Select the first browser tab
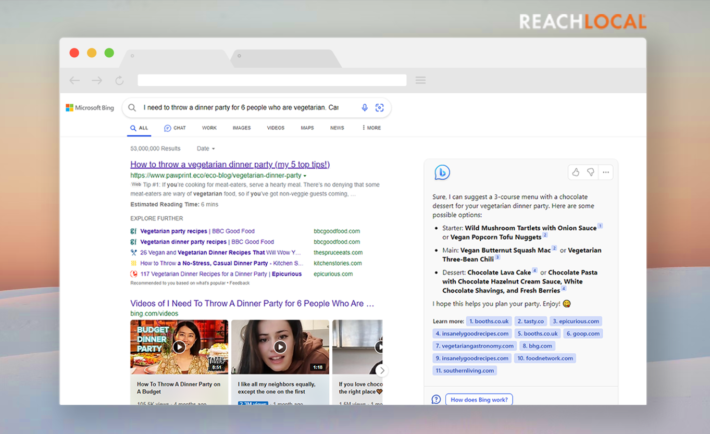Image resolution: width=710 pixels, height=434 pixels. tap(177, 58)
